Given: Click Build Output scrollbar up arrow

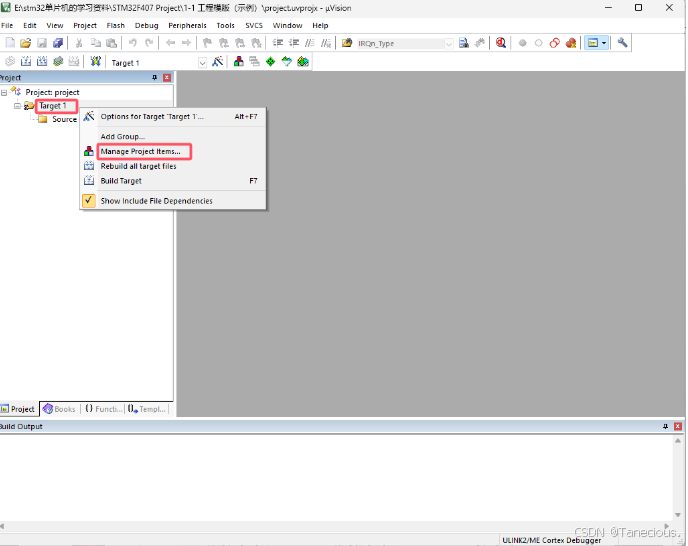Looking at the screenshot, I should click(678, 440).
